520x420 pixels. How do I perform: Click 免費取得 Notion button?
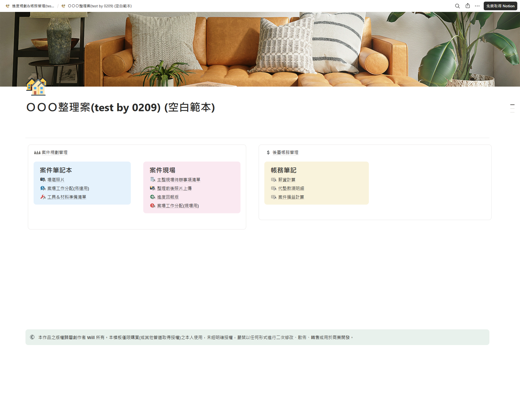500,6
